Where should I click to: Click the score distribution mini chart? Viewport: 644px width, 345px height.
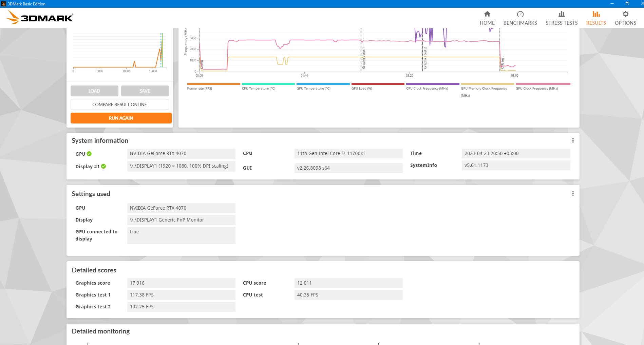pyautogui.click(x=119, y=53)
